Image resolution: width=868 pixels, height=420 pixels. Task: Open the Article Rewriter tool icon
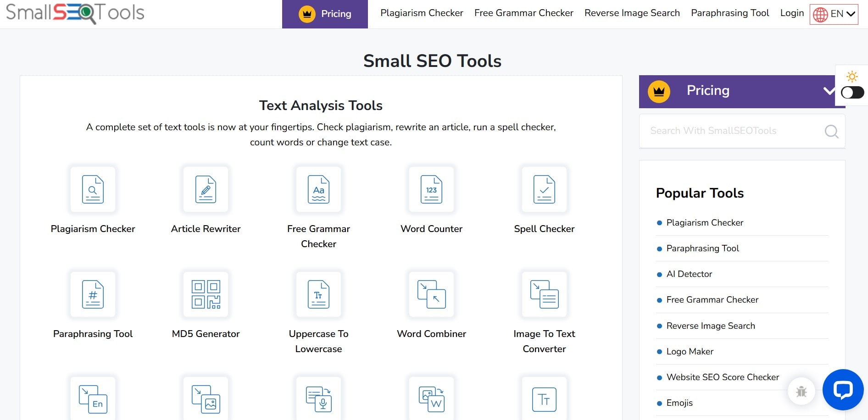point(206,189)
